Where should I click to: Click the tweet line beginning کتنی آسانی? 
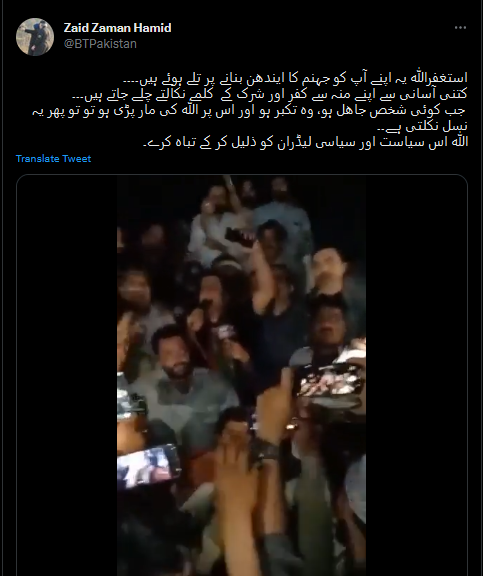point(270,94)
